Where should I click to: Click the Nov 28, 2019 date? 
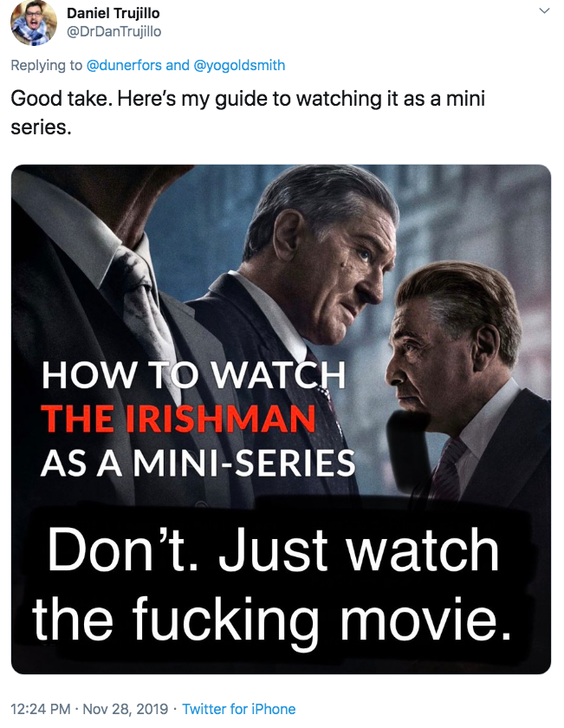click(126, 709)
